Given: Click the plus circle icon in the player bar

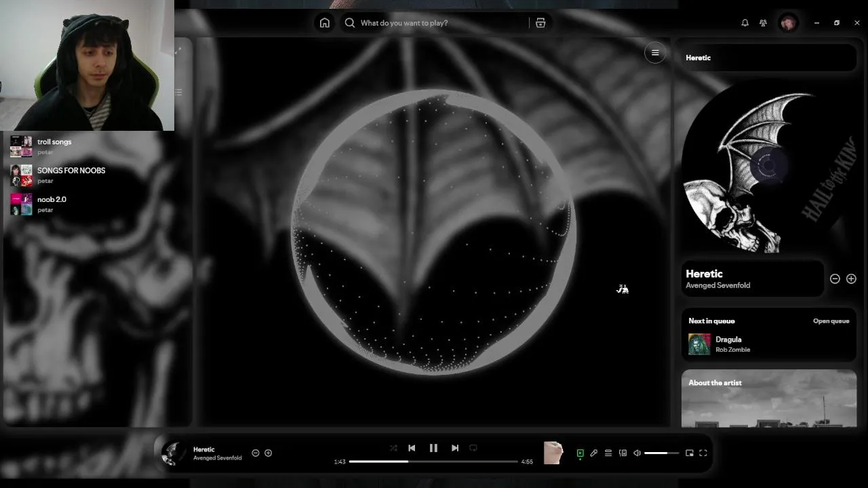Looking at the screenshot, I should [269, 453].
